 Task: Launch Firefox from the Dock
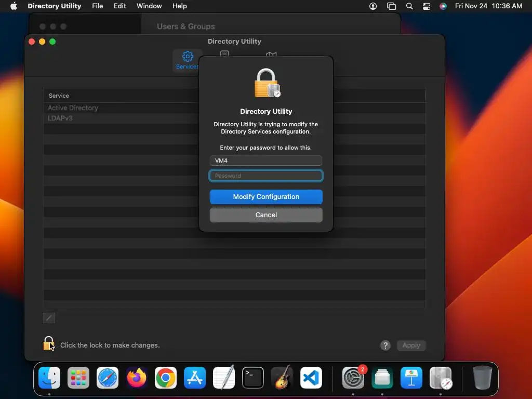coord(137,378)
